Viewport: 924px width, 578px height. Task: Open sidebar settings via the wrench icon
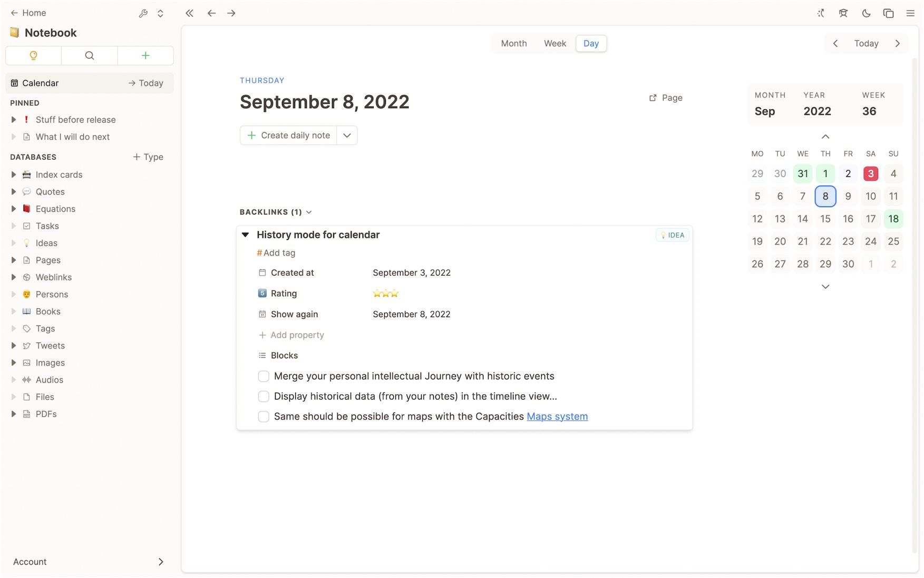coord(143,13)
